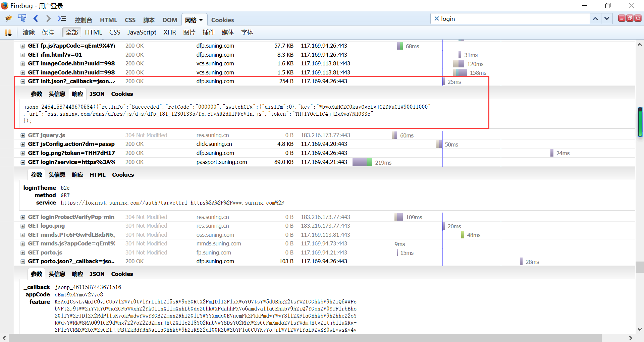Filter requests by 字体 type

pos(247,33)
